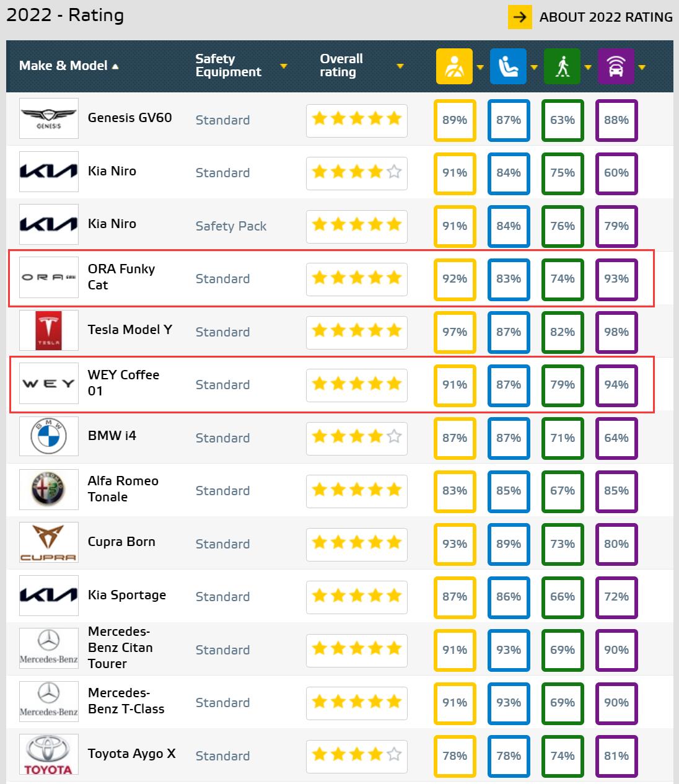Click Cupra Born 93% adult occupant score
Viewport: 679px width, 784px height.
[x=455, y=544]
